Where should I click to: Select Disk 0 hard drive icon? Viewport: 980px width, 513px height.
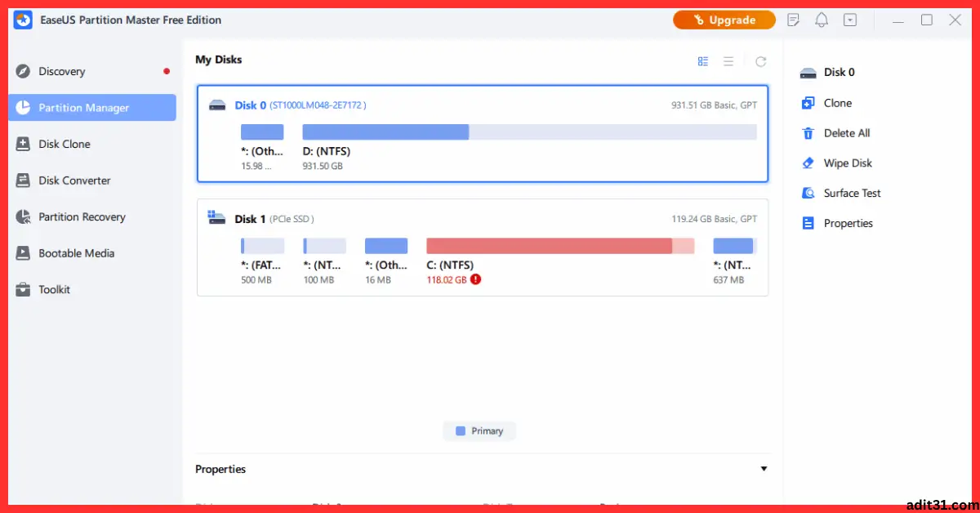coord(217,105)
